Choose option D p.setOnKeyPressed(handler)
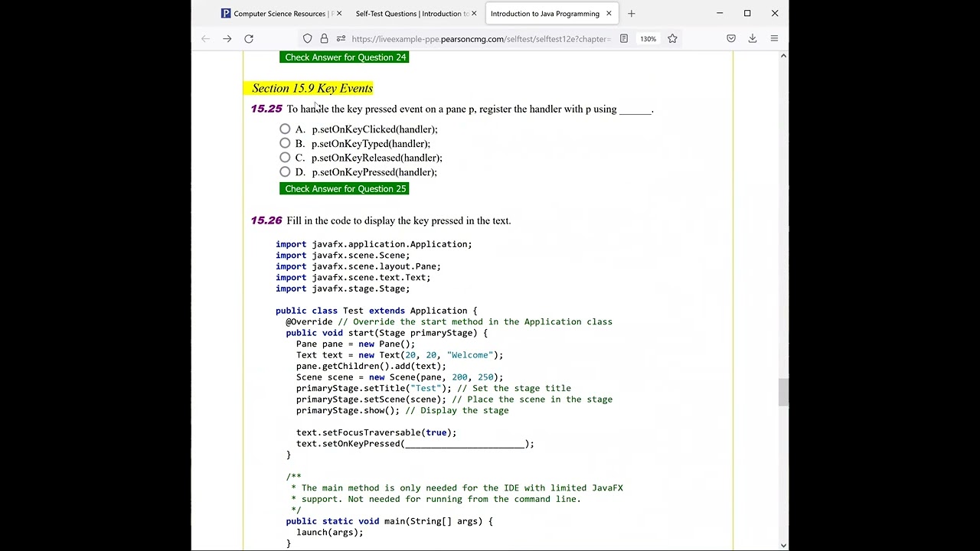The height and width of the screenshot is (551, 980). click(285, 171)
